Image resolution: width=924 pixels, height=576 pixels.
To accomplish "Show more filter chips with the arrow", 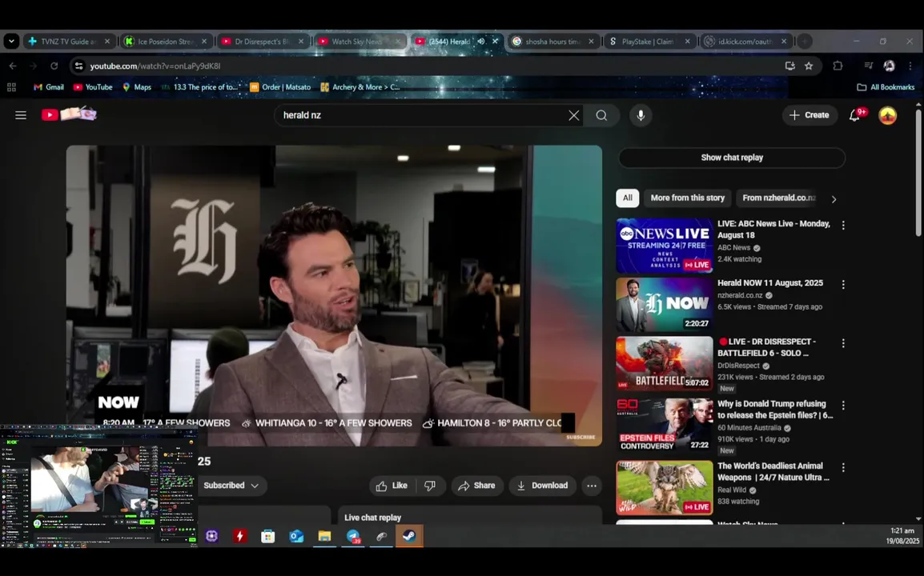I will pyautogui.click(x=834, y=199).
